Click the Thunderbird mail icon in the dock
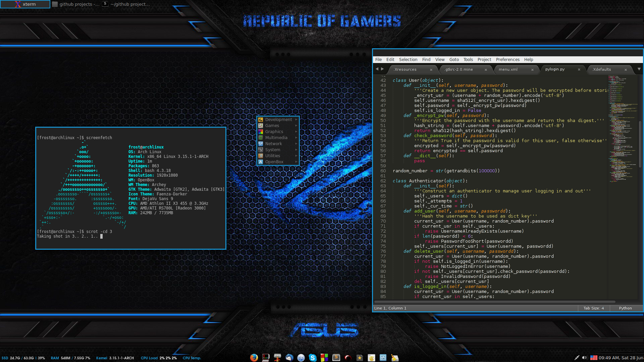The height and width of the screenshot is (362, 644). [x=289, y=358]
